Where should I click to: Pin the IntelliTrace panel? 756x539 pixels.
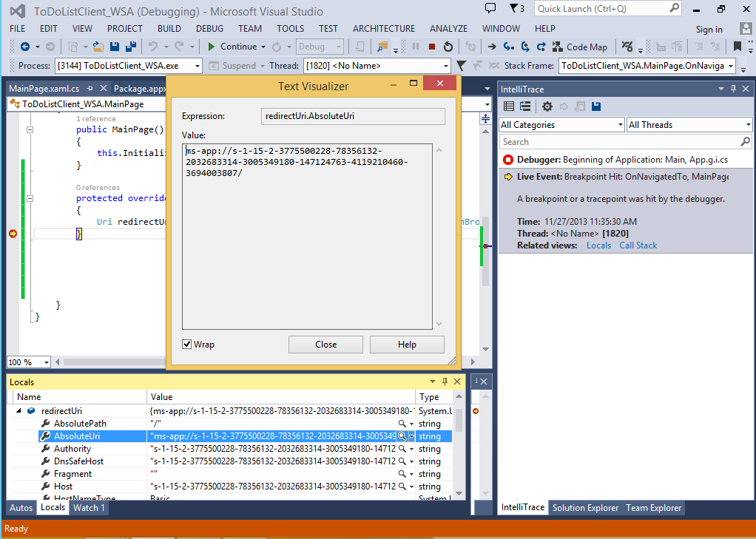[733, 89]
